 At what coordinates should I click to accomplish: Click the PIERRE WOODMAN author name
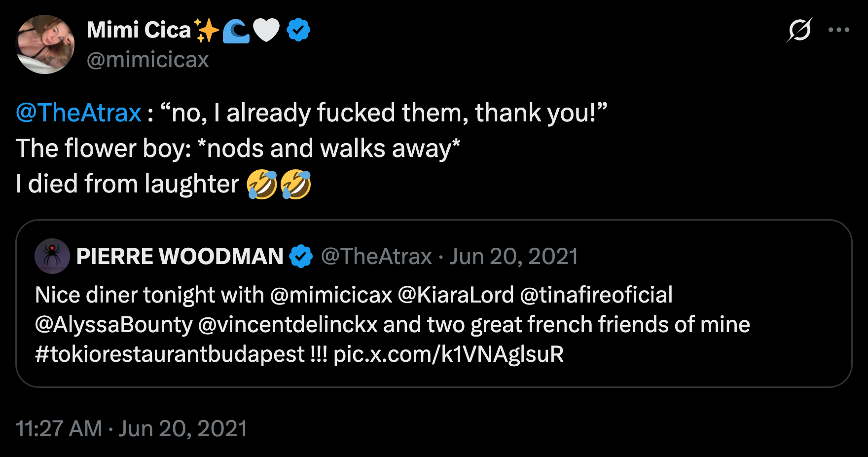pos(180,256)
